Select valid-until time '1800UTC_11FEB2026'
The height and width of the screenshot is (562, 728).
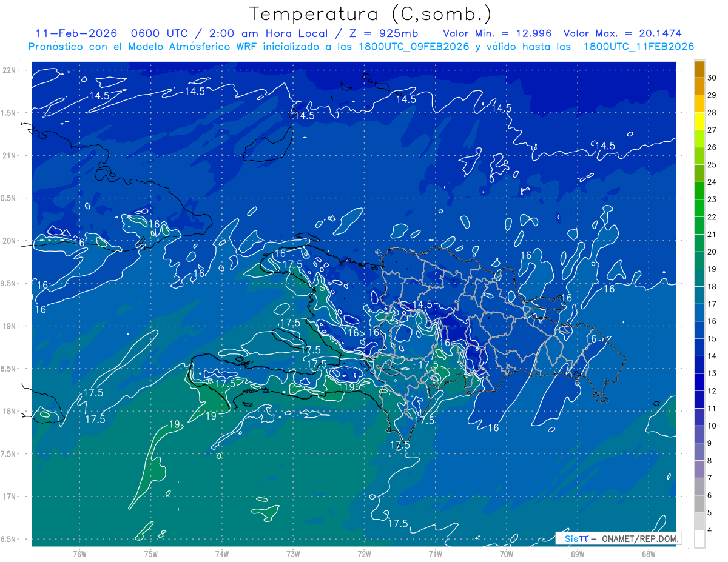pyautogui.click(x=638, y=47)
